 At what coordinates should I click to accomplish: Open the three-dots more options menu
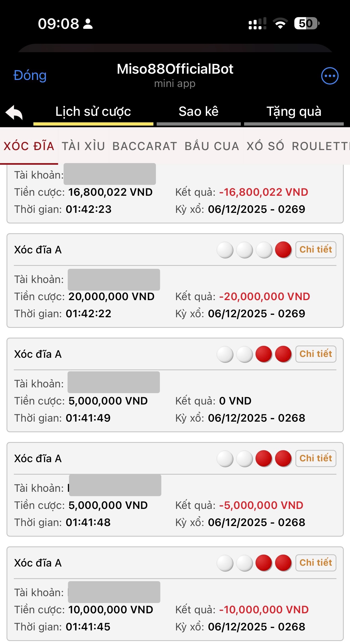pyautogui.click(x=330, y=76)
